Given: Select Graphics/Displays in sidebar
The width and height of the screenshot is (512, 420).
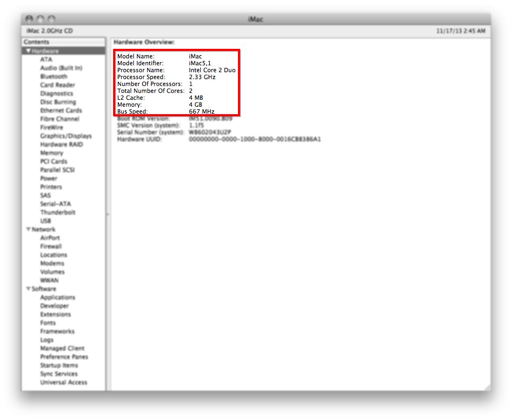Looking at the screenshot, I should click(x=66, y=136).
